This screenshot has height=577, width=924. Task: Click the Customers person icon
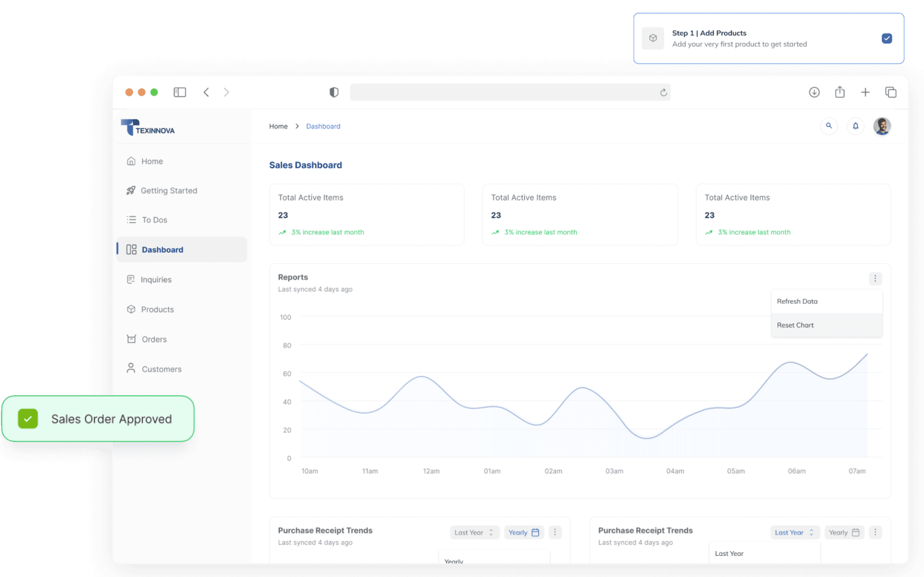[x=131, y=369]
